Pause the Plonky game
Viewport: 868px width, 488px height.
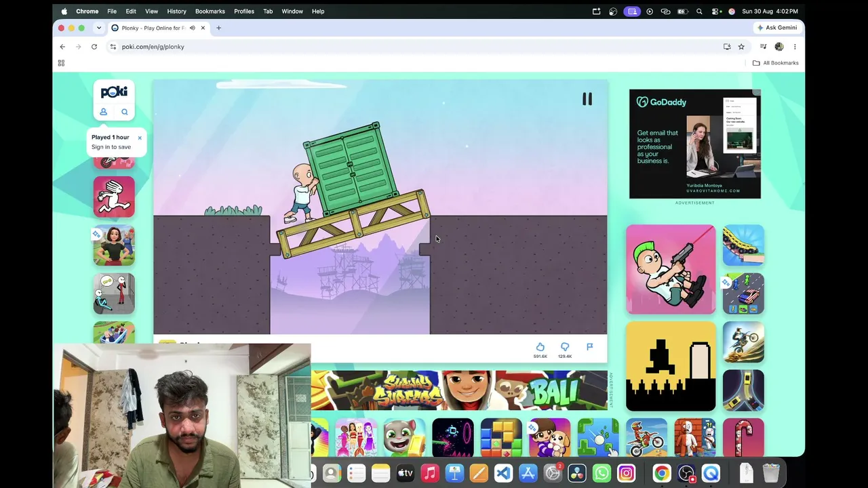587,99
